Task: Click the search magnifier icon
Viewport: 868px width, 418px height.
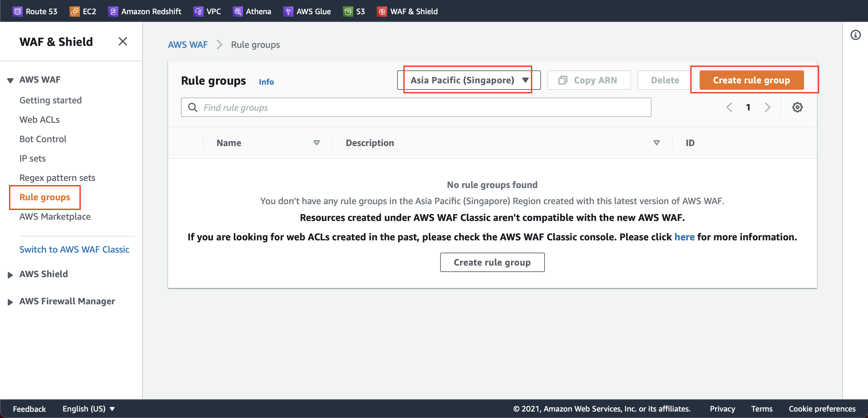Action: [193, 108]
